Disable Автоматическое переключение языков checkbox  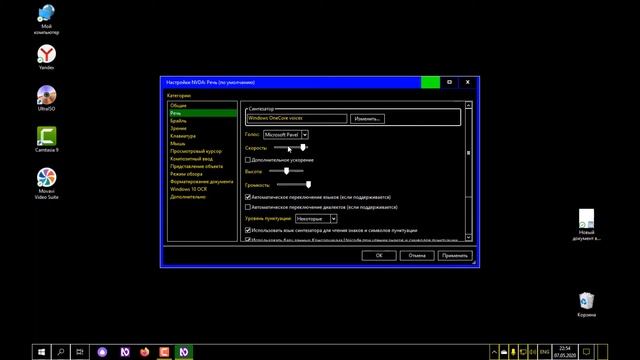point(248,197)
